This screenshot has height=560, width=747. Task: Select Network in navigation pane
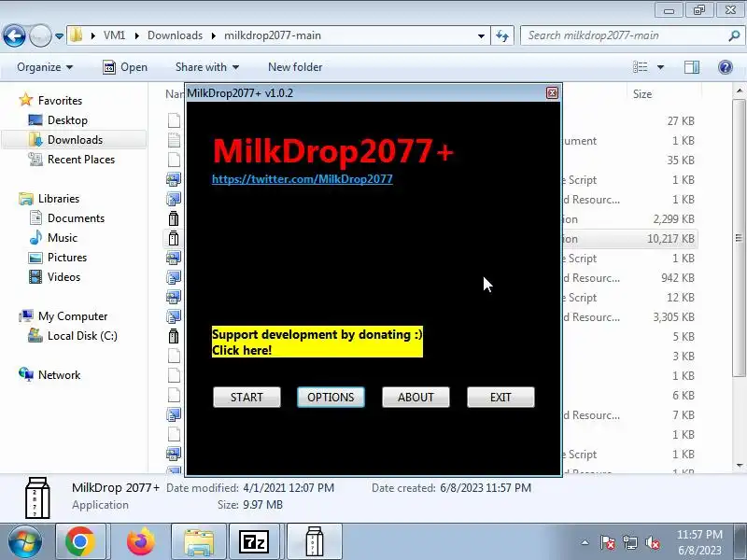pos(59,375)
